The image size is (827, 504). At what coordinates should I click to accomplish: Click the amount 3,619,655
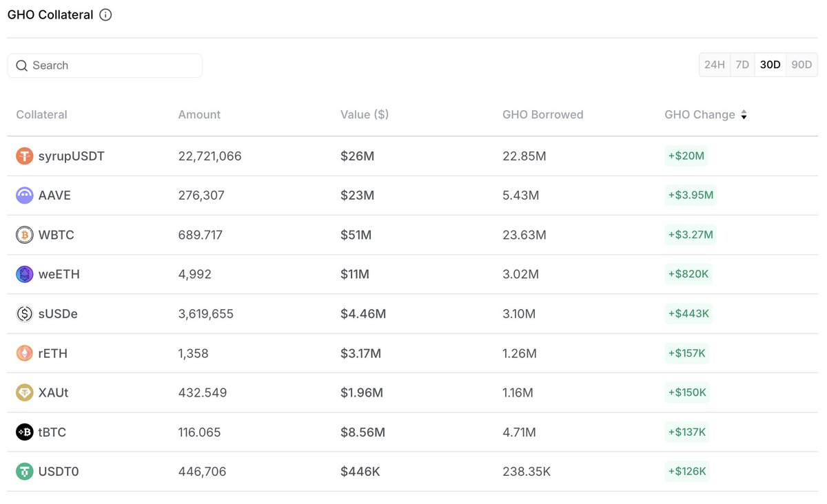[x=206, y=314]
